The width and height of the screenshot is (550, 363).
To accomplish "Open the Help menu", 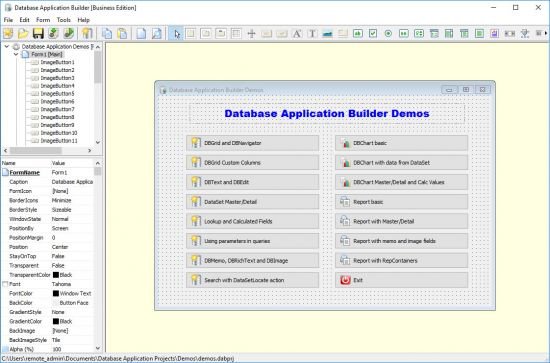I will click(83, 20).
